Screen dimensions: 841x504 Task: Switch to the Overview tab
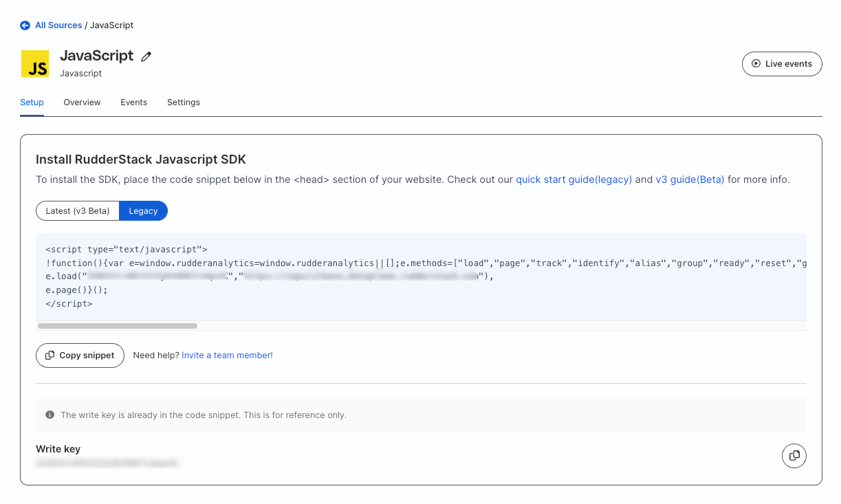point(82,102)
